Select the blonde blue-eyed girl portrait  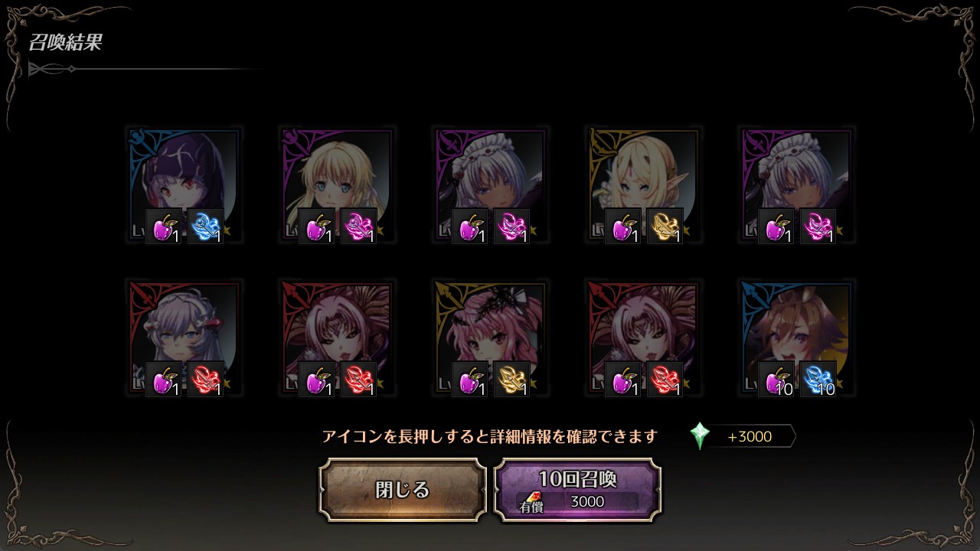337,185
